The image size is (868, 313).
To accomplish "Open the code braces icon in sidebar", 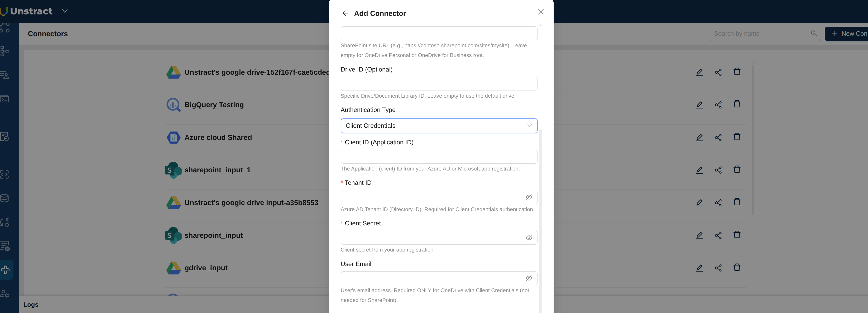I will tap(5, 174).
